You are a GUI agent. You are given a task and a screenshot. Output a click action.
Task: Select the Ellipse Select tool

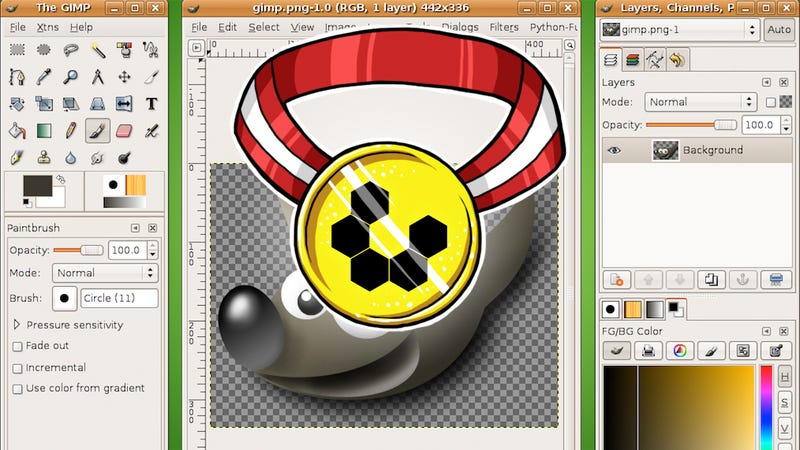pyautogui.click(x=44, y=49)
